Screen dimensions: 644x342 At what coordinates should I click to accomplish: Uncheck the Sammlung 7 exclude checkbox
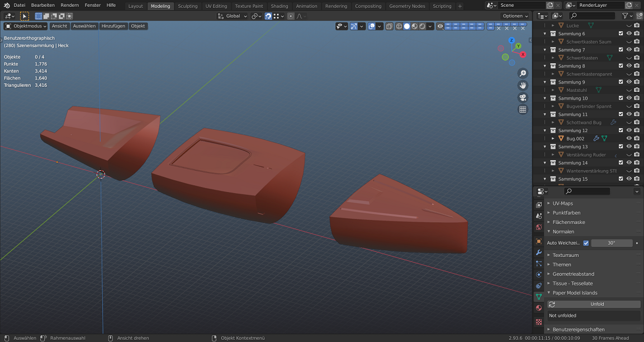point(621,50)
